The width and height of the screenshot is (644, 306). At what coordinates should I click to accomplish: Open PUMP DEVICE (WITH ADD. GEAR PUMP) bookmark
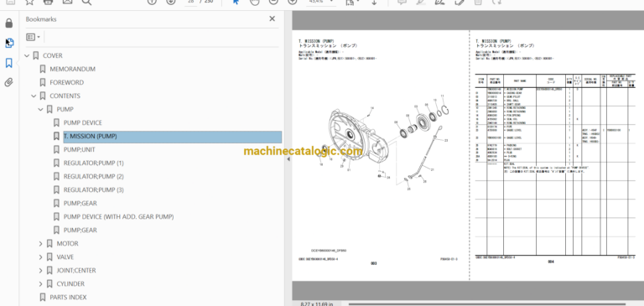118,217
